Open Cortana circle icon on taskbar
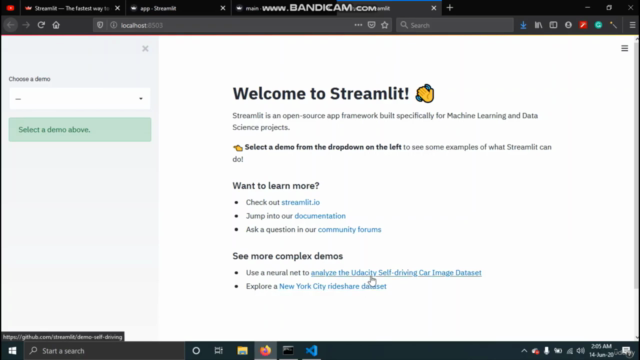 (196, 351)
